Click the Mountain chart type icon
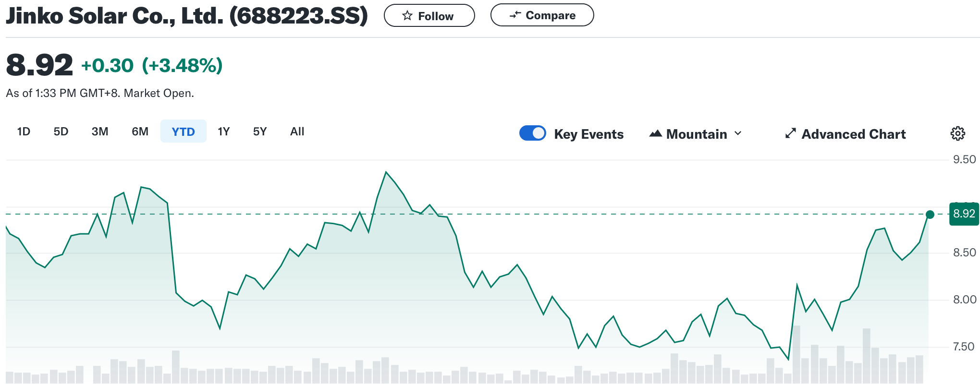Viewport: 980px width, 384px height. click(x=656, y=134)
